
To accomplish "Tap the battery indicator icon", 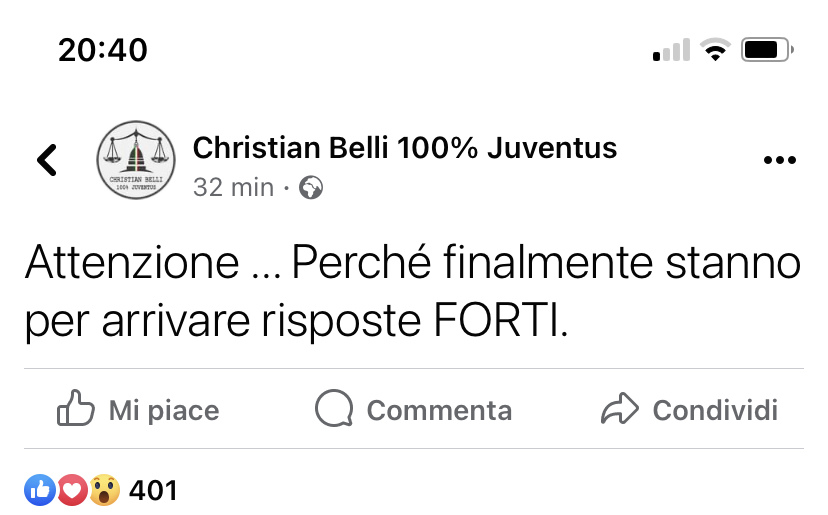I will [x=767, y=50].
